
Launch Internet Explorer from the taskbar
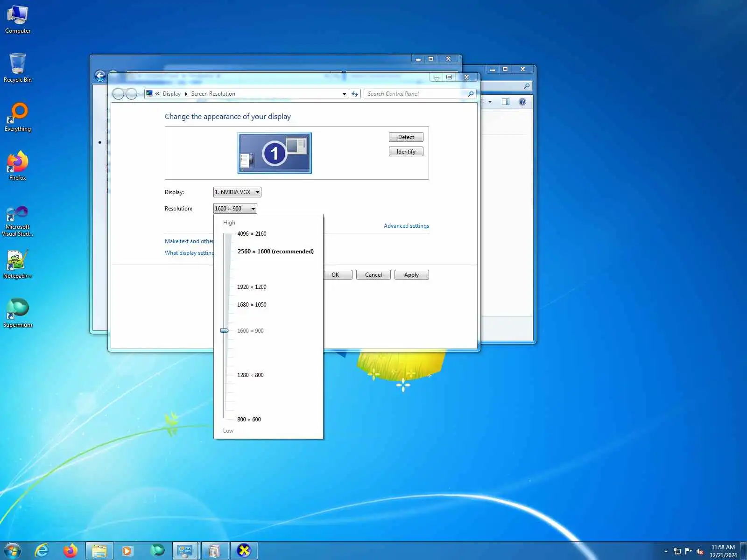point(42,551)
